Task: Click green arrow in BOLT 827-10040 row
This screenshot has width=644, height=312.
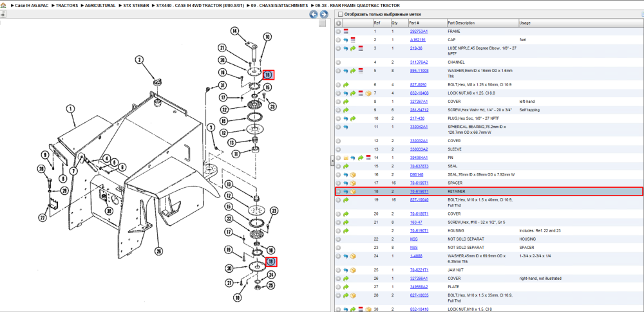Action: pyautogui.click(x=346, y=200)
